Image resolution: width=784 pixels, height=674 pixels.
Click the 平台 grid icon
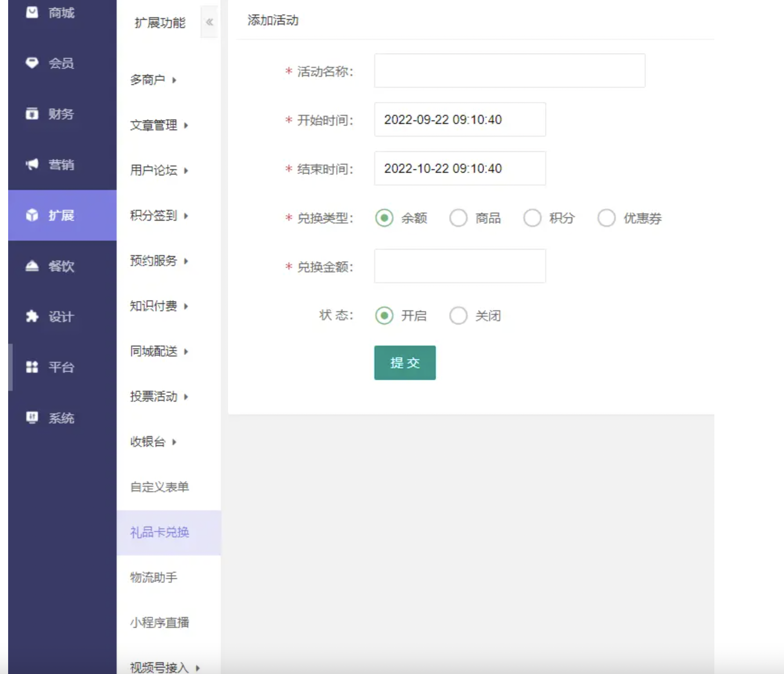pyautogui.click(x=32, y=367)
